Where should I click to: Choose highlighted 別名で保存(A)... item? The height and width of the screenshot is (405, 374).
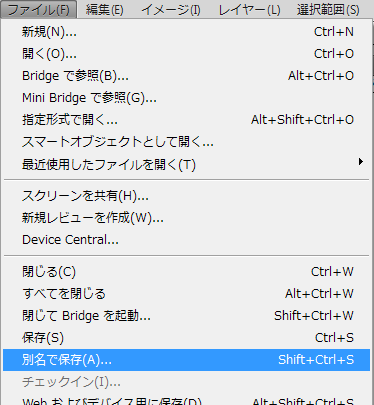[187, 360]
